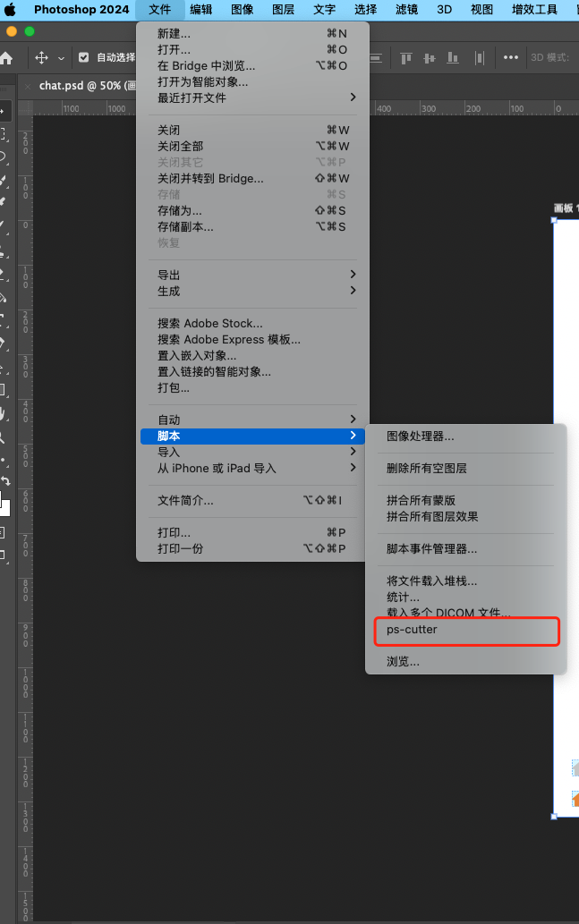
Task: Choose 文件简介... menu item
Action: tap(252, 500)
